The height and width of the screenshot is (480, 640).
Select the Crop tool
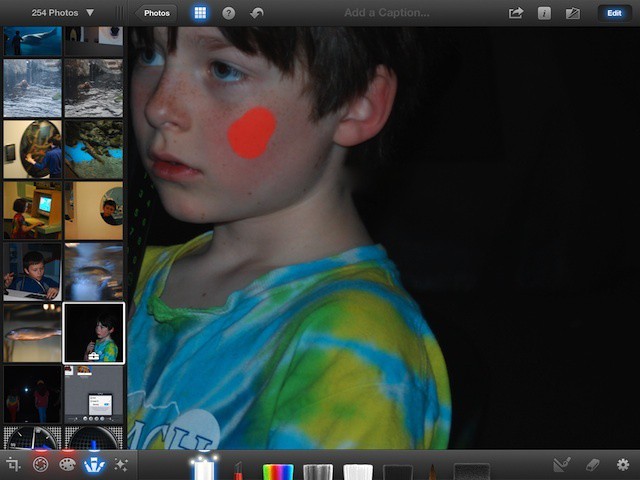14,465
